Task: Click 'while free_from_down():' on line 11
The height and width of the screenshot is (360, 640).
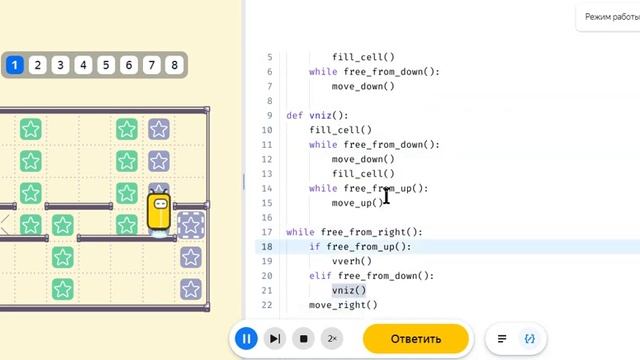Action: pyautogui.click(x=374, y=144)
